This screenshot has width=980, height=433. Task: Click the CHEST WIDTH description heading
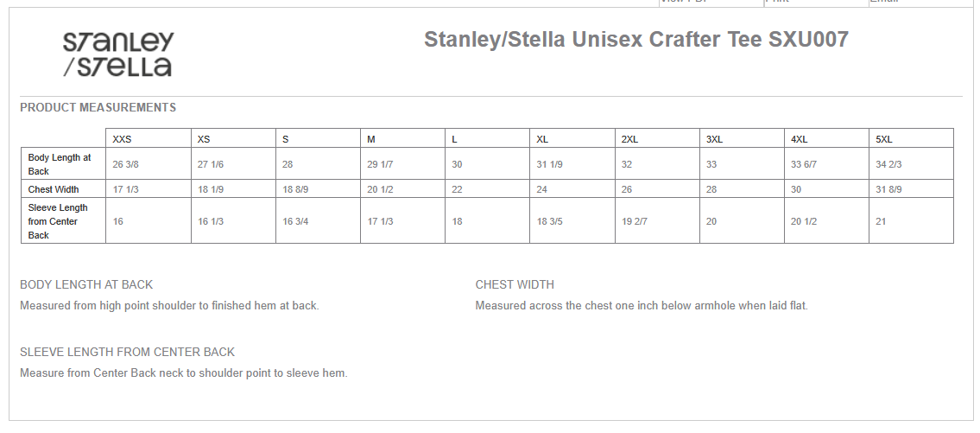515,284
